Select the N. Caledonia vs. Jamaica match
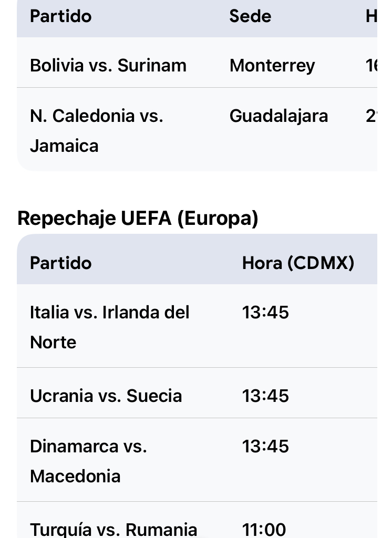Image resolution: width=392 pixels, height=538 pixels. pyautogui.click(x=97, y=130)
